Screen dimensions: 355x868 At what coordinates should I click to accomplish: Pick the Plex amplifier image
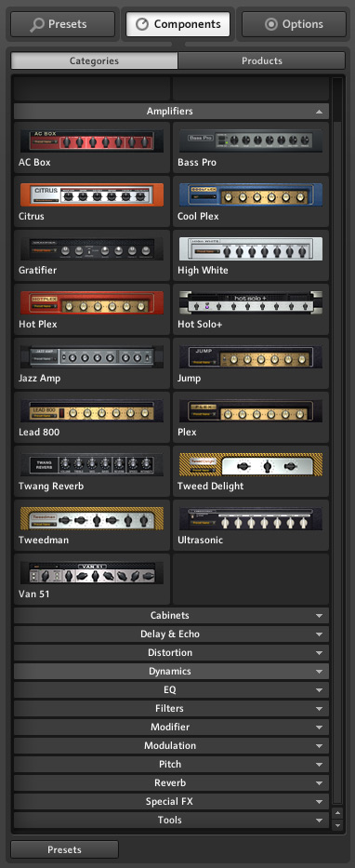tap(251, 411)
